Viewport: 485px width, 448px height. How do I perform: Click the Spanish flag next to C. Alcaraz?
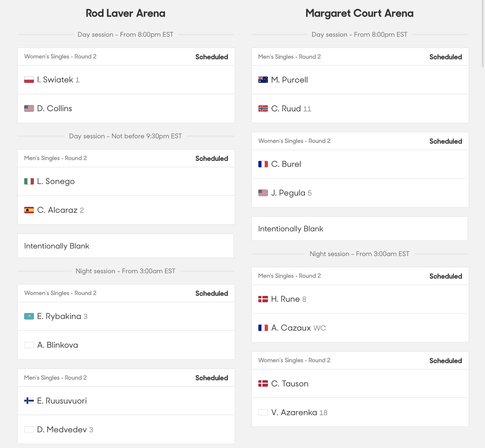pyautogui.click(x=29, y=210)
